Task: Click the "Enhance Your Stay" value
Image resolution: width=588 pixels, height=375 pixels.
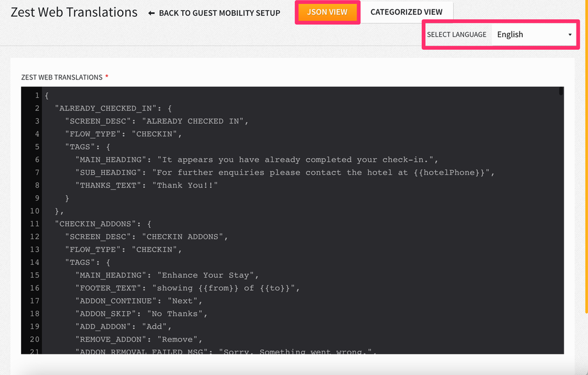Action: click(206, 275)
